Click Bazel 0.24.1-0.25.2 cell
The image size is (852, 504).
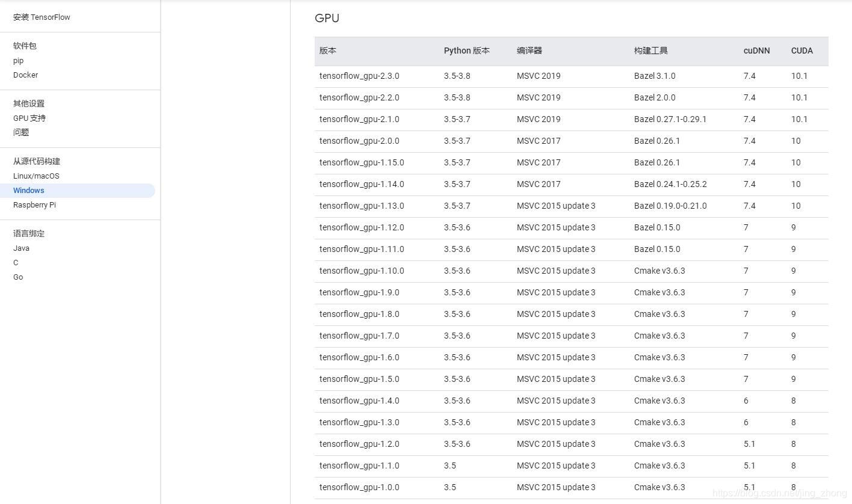[x=670, y=185]
